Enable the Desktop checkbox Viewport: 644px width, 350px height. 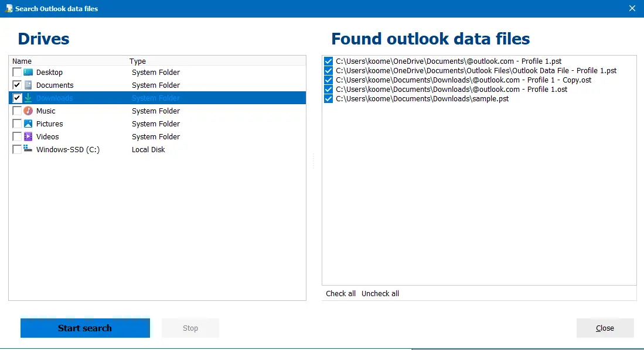coord(17,72)
